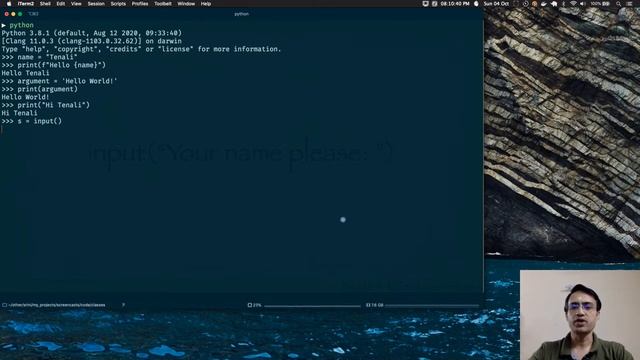Click the screen display icon in menu bar
Viewport: 640px width, 360px height.
click(425, 4)
